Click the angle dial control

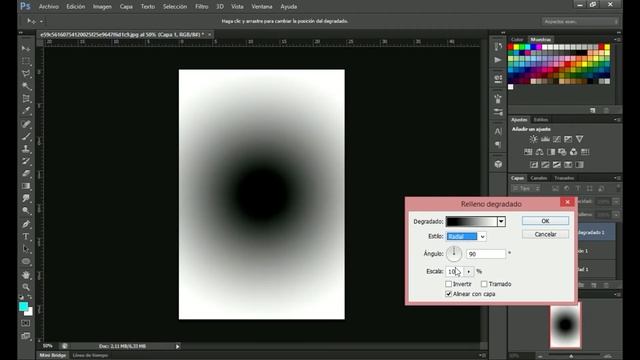[454, 254]
